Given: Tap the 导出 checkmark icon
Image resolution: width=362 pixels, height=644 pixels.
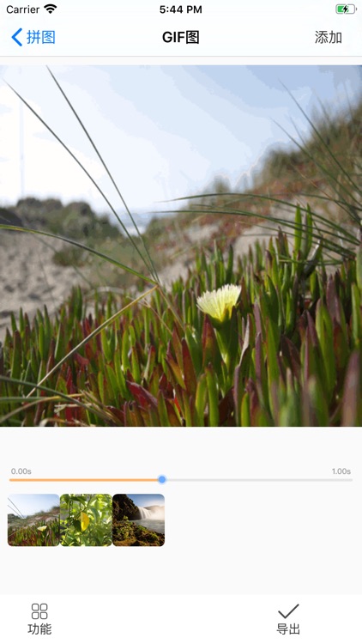Looking at the screenshot, I should 288,611.
